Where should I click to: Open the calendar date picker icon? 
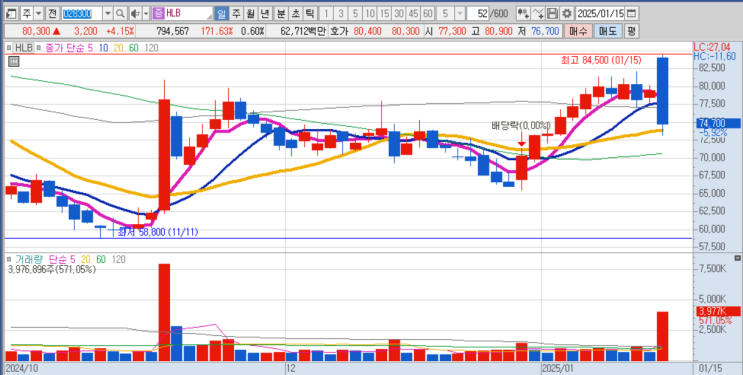632,13
